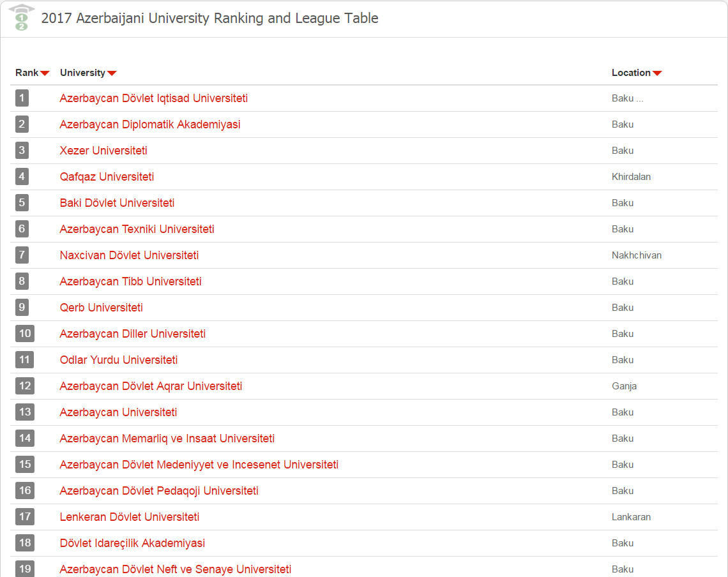Screen dimensions: 728x577
Task: Sort table by University arrow
Action: pos(112,73)
